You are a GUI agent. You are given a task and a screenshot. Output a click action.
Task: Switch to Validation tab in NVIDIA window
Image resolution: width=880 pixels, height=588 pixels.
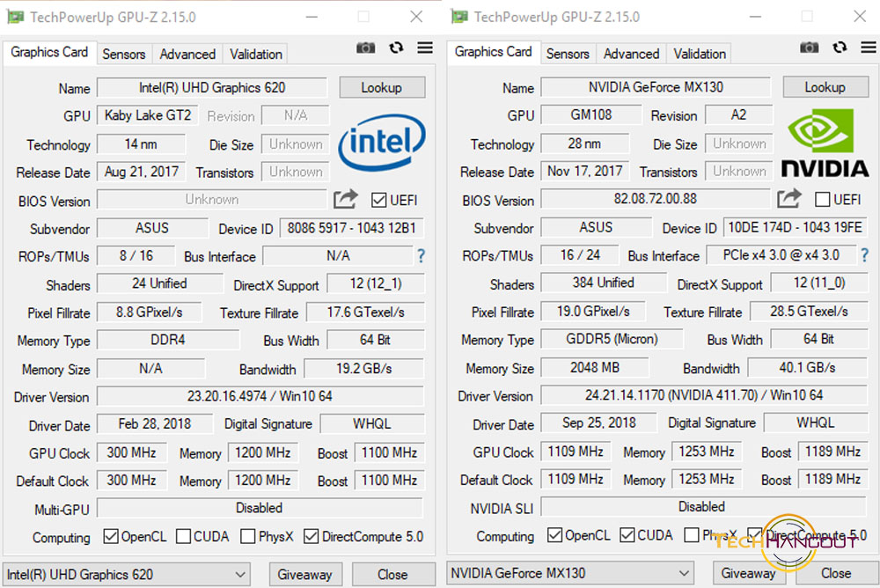(x=700, y=54)
